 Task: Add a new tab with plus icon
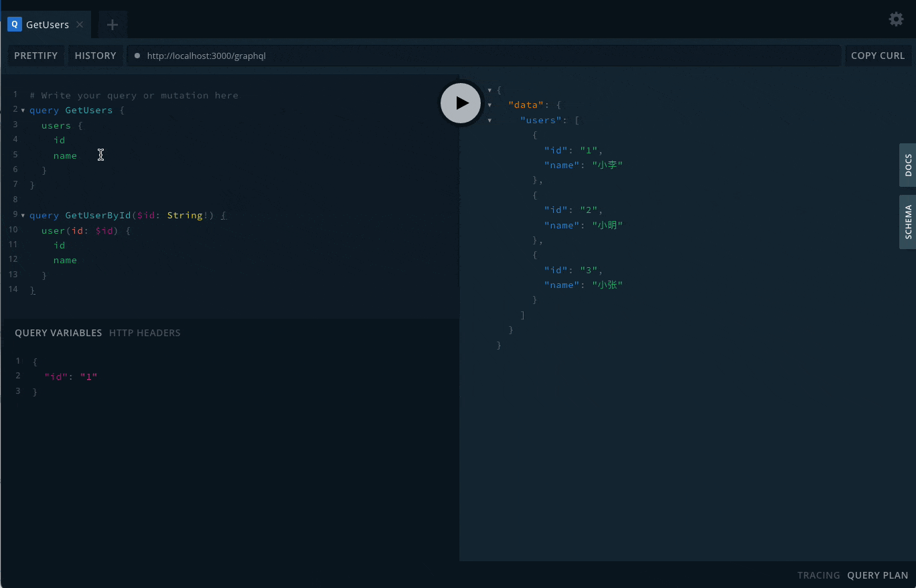point(112,25)
